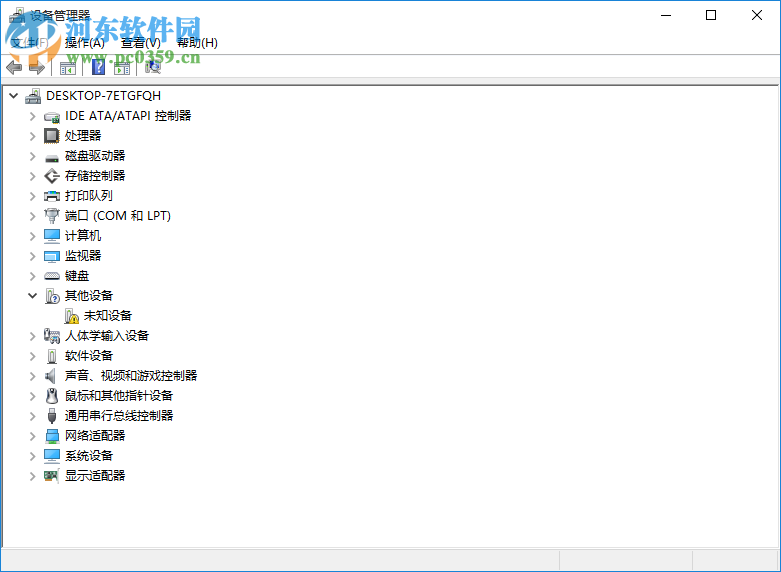Expand the 人体学输入设备 category

[x=33, y=336]
